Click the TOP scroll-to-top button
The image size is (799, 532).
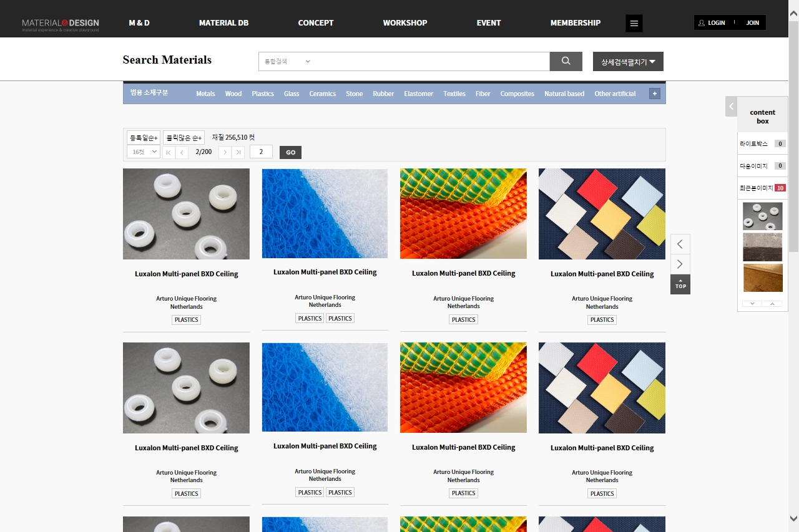[680, 284]
